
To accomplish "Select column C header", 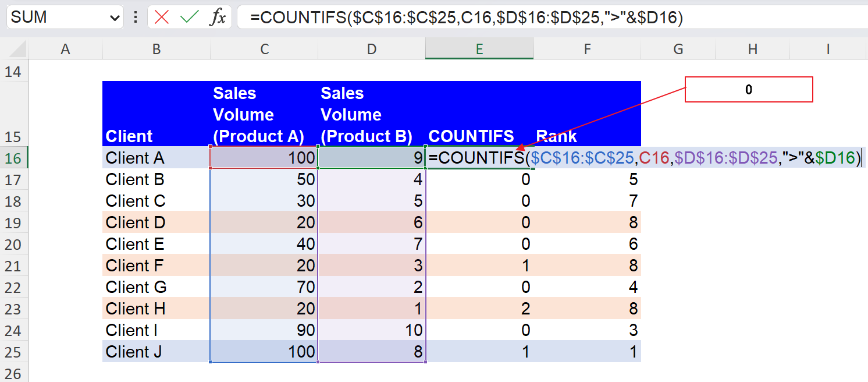I will tap(265, 49).
